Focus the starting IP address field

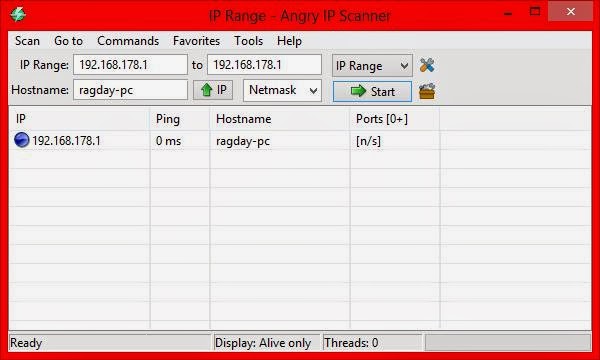coord(130,65)
